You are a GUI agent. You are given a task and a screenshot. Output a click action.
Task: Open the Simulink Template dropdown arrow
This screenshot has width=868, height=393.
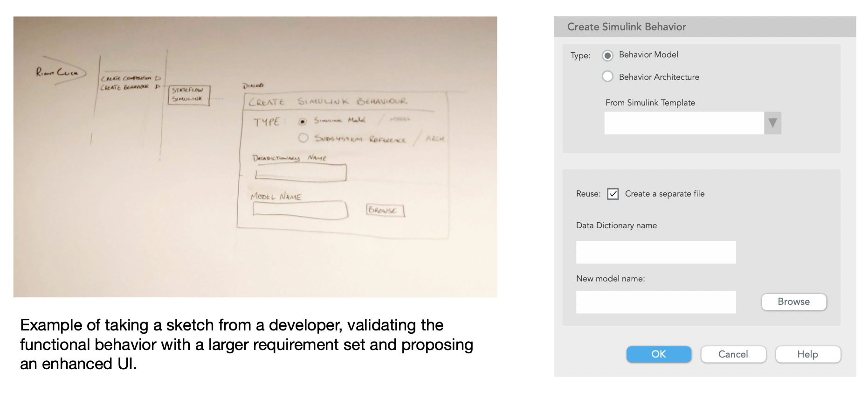(x=772, y=123)
